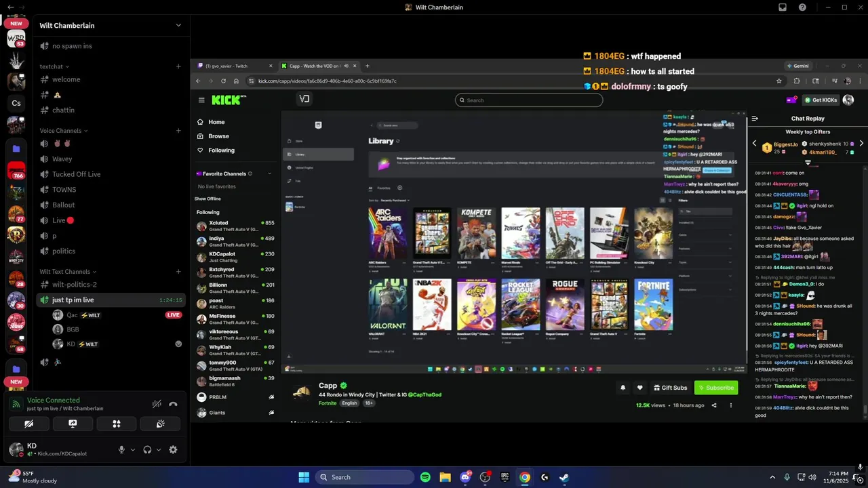Image resolution: width=868 pixels, height=488 pixels.
Task: Click Get KICKs button
Action: pos(821,100)
